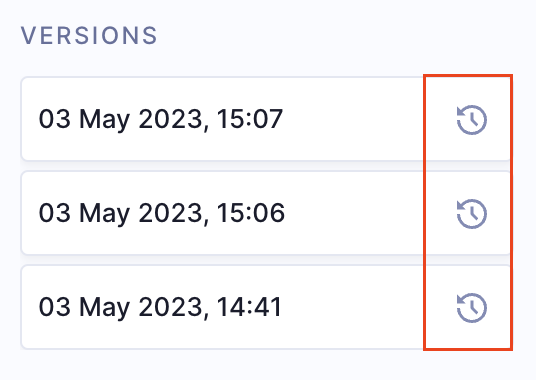Viewport: 536px width, 380px height.
Task: Restore the 03 May 2023, 15:06 version
Action: [x=472, y=214]
